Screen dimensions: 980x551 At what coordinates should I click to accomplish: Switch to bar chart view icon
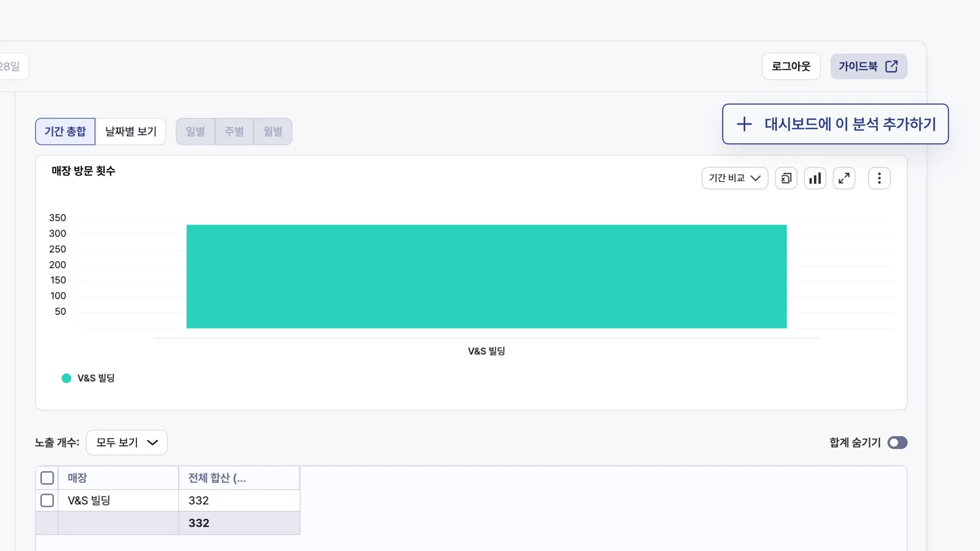(x=815, y=178)
